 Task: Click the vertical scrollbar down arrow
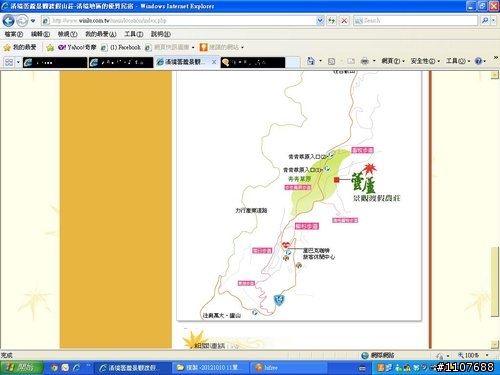coord(495,344)
